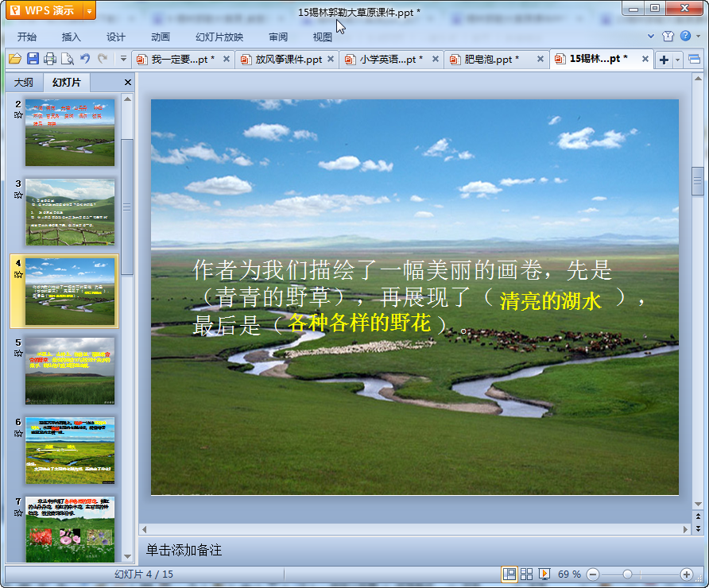Switch to Slide Sorter view icon
The height and width of the screenshot is (588, 709).
527,574
